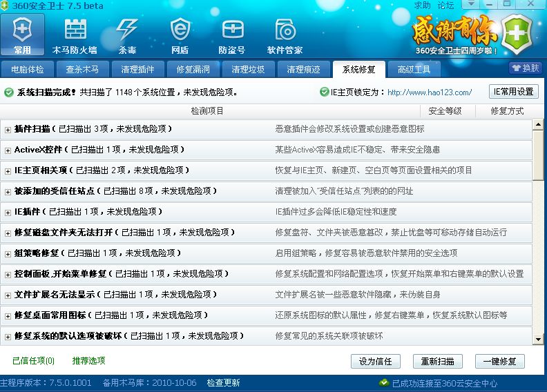Viewport: 547px width, 392px height.
Task: Expand the 组策略修复 row
Action: 8,254
